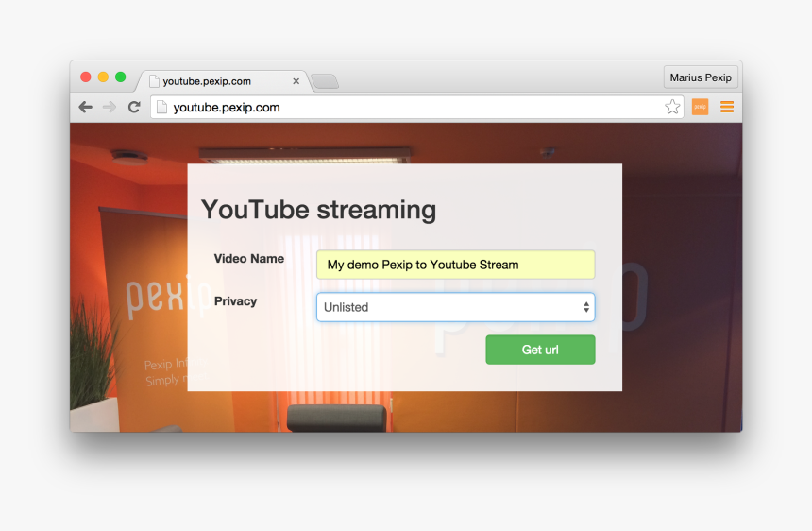Click the browser forward arrow

click(x=110, y=107)
